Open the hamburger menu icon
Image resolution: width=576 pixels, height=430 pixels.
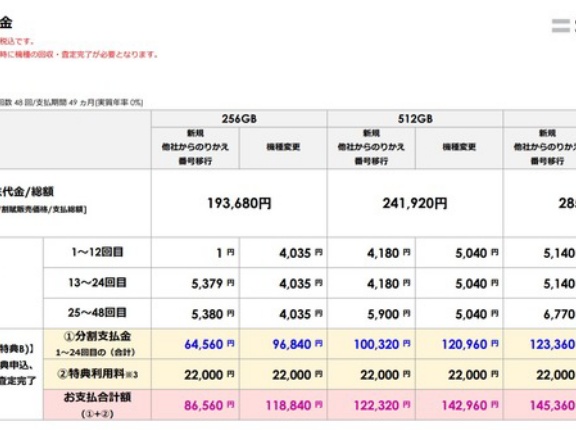coord(561,26)
